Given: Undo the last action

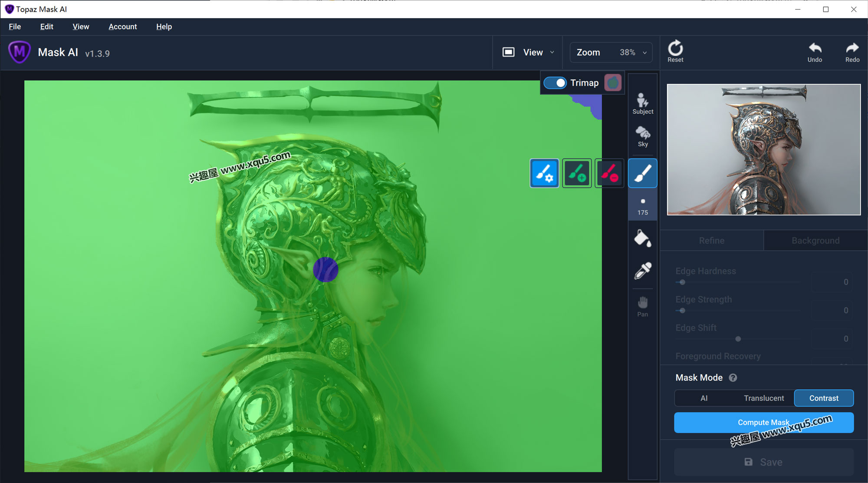Looking at the screenshot, I should pos(815,51).
